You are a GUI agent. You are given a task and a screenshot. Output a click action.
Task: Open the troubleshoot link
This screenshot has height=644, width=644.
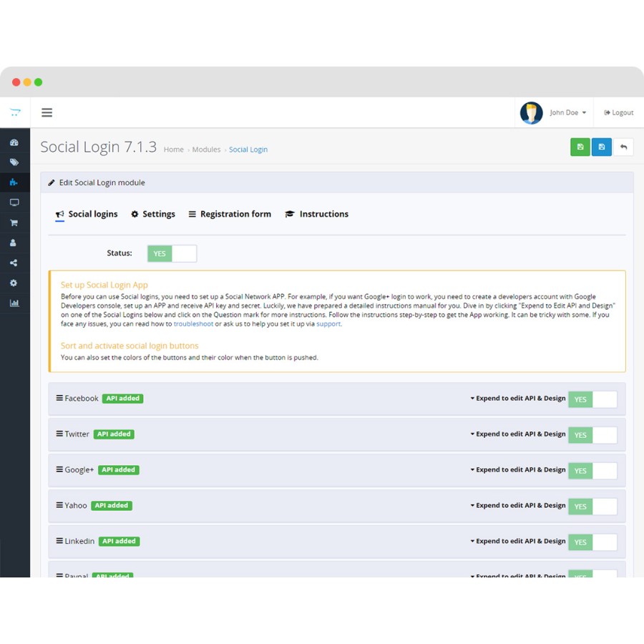pos(193,323)
